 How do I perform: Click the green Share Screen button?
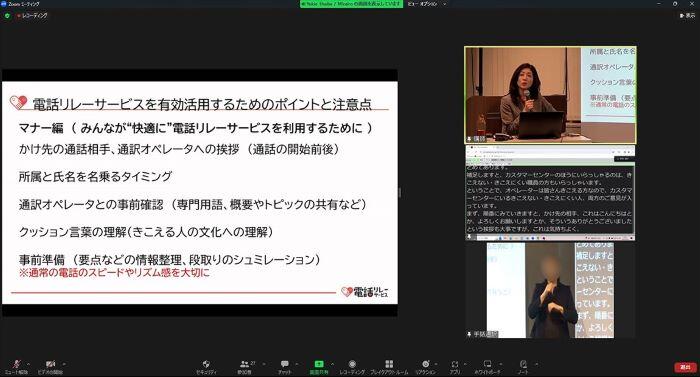319,367
